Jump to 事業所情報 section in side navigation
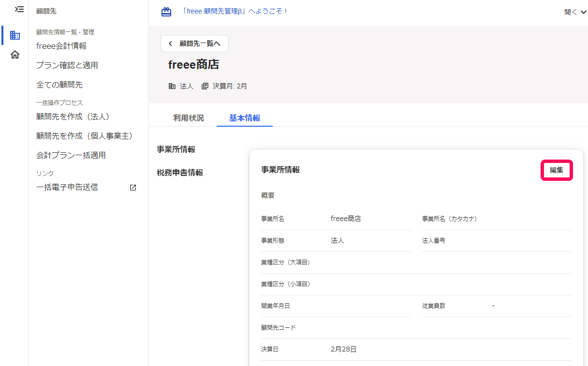Viewport: 588px width, 366px height. 176,149
